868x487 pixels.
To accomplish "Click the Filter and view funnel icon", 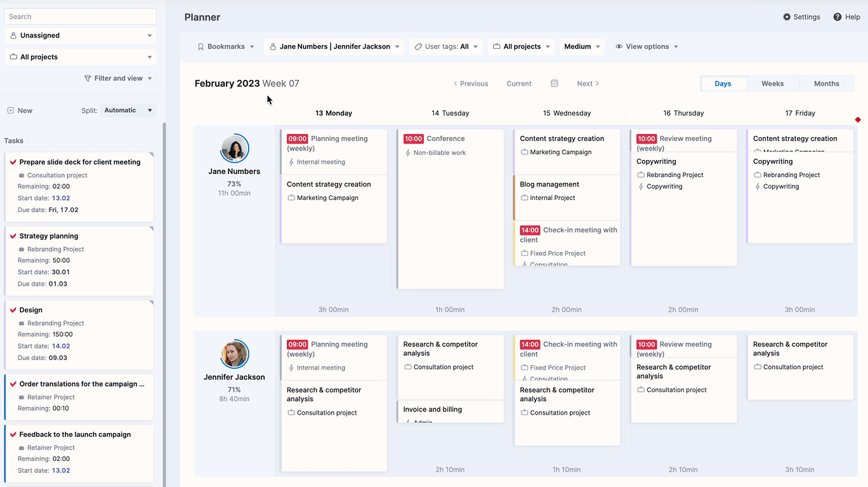I will tap(88, 78).
